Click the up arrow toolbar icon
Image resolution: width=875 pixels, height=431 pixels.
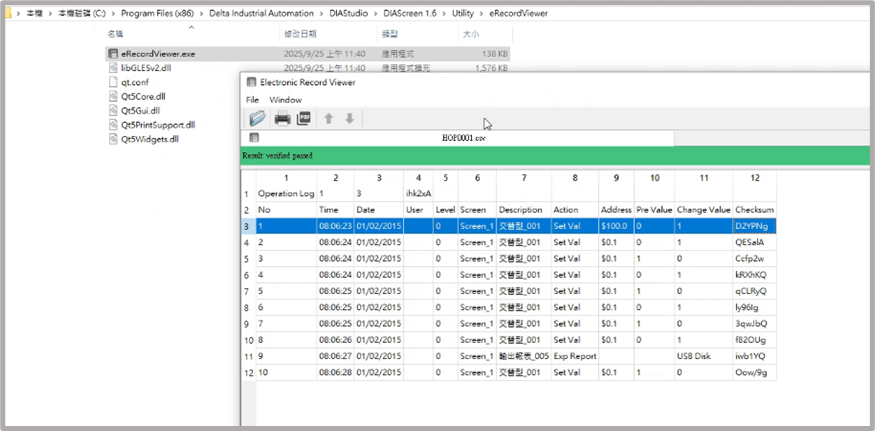tap(329, 119)
